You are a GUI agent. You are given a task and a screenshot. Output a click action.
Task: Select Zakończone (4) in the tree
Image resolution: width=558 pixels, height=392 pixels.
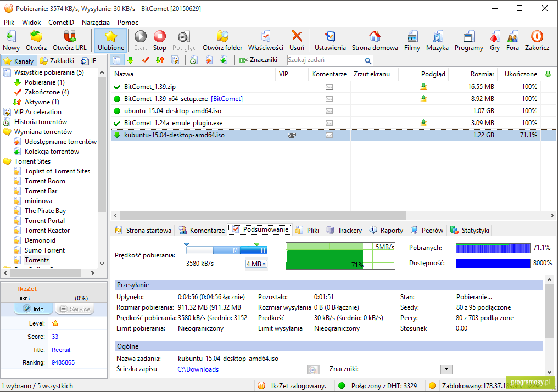(47, 92)
